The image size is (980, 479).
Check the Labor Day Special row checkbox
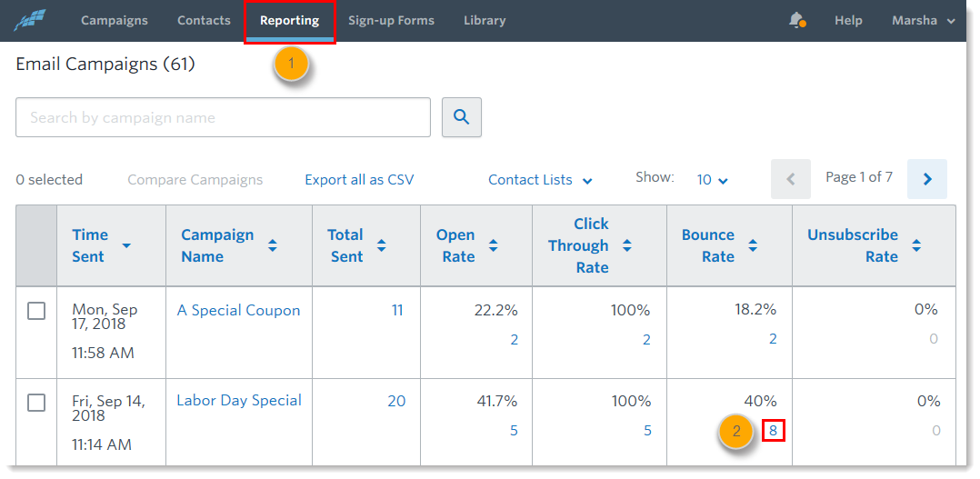pyautogui.click(x=36, y=403)
